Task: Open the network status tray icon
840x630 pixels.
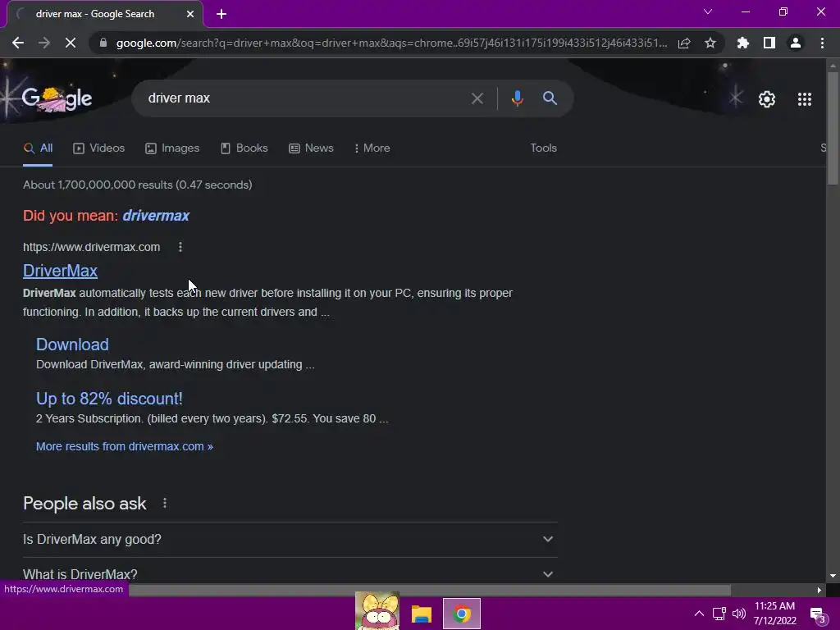Action: pos(719,614)
